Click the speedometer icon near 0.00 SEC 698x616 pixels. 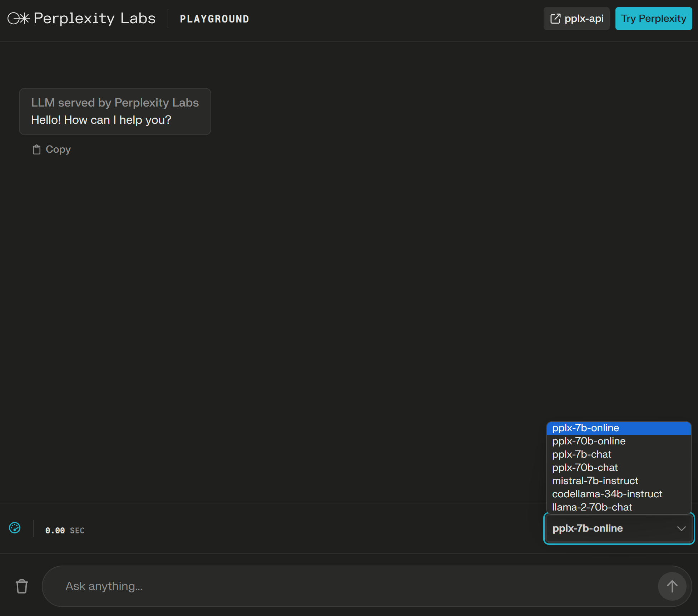tap(15, 528)
